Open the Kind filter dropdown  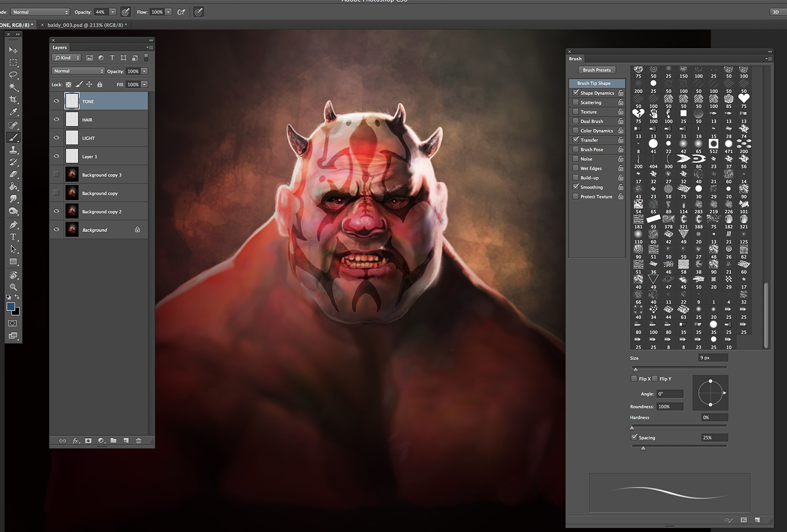67,58
